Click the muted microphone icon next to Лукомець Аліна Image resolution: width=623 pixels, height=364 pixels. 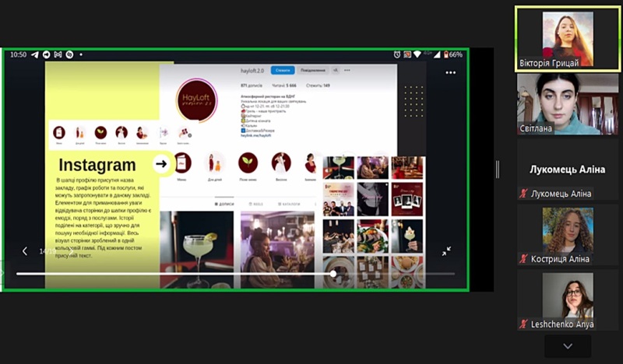[523, 194]
